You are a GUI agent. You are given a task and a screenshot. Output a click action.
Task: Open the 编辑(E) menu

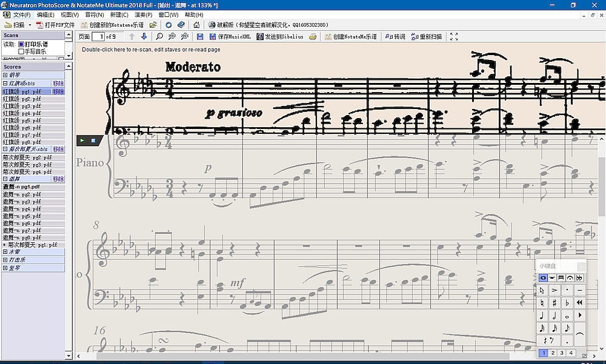point(45,15)
